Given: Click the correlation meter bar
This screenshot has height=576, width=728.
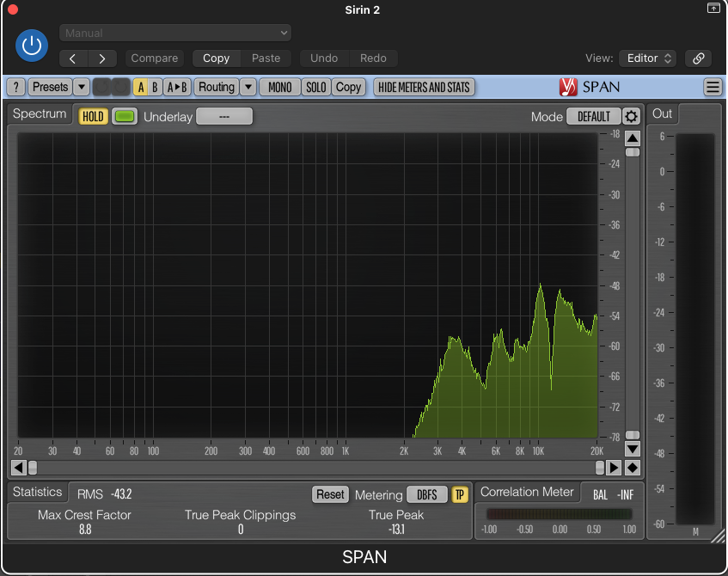Looking at the screenshot, I should tap(559, 514).
